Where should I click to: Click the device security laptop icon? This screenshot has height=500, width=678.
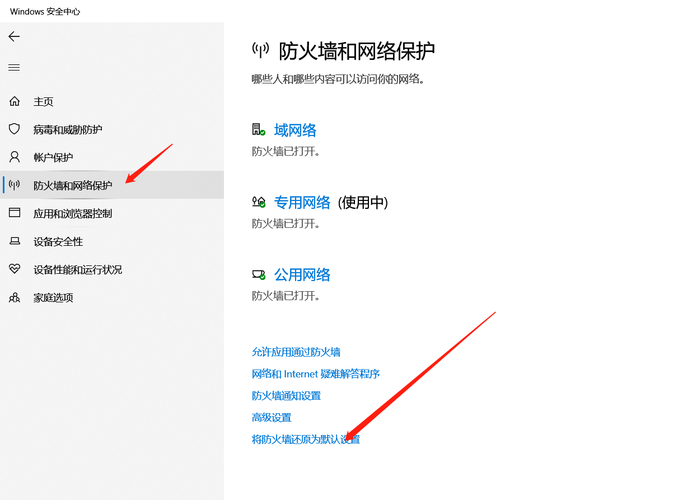14,241
